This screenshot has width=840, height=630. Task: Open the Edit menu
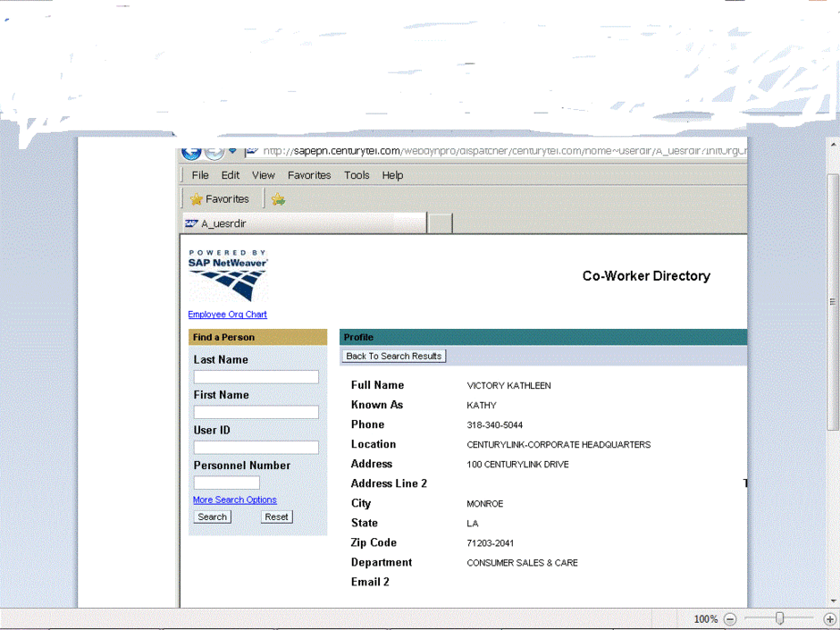[231, 175]
